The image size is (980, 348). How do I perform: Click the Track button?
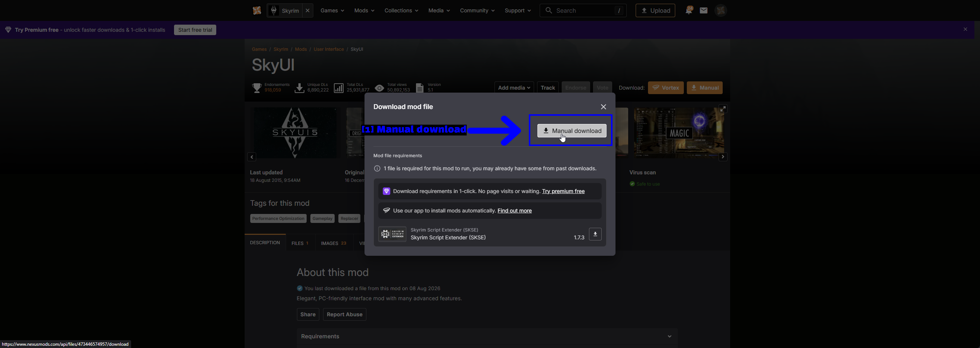click(x=548, y=88)
